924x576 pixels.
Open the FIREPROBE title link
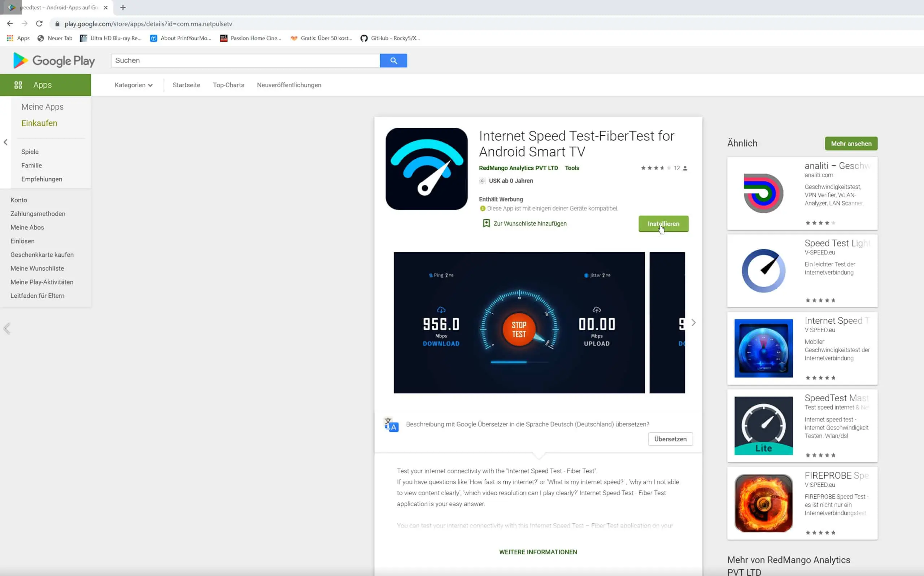coord(836,475)
